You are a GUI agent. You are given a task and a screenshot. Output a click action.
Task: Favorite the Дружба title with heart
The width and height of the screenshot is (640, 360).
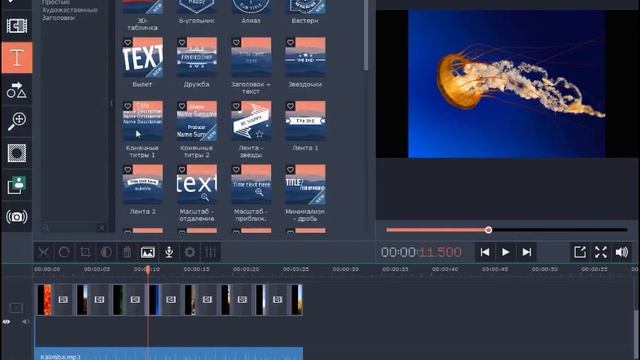[182, 42]
